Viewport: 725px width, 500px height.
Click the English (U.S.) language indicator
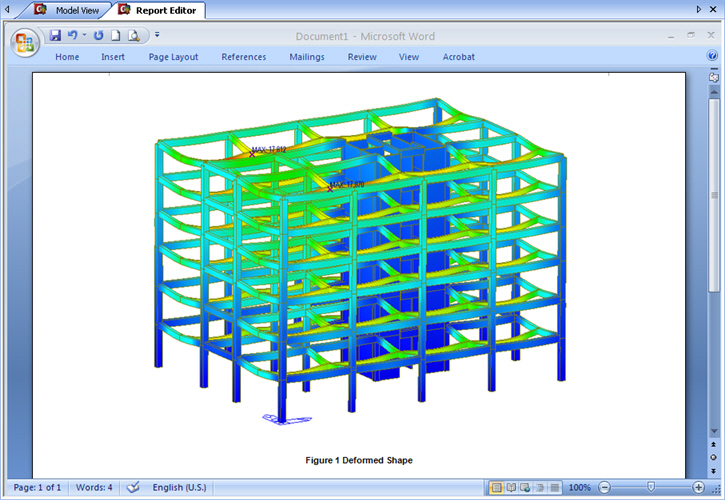(179, 487)
